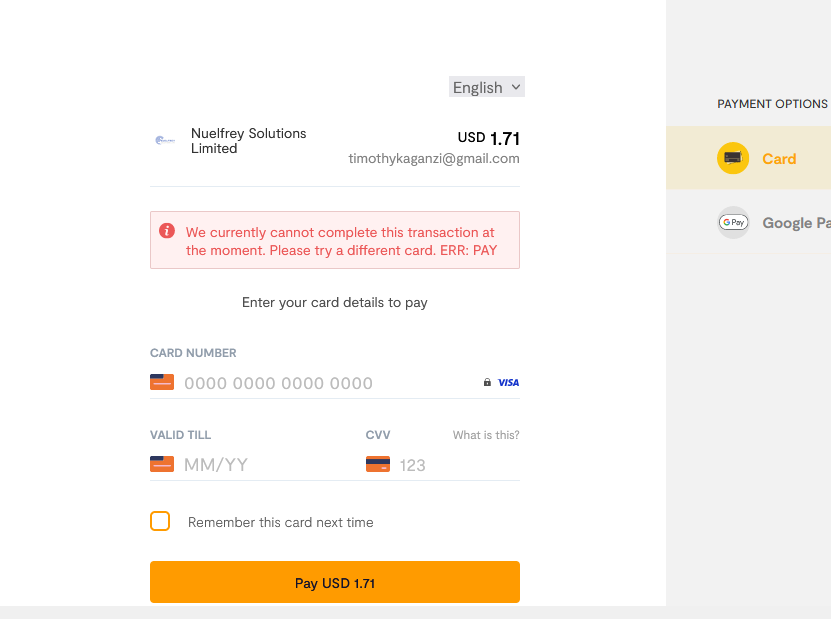Click the card icon beside card number

162,382
